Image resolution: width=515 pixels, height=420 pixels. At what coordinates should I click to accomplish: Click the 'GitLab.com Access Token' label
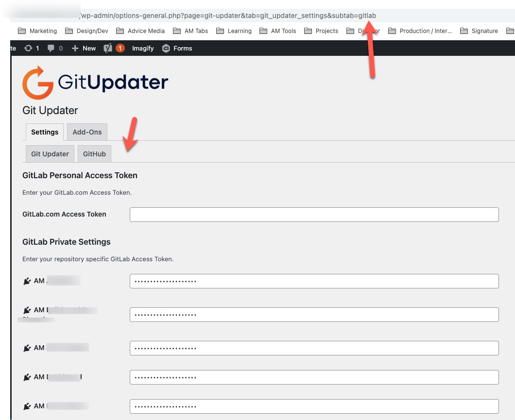coord(64,214)
